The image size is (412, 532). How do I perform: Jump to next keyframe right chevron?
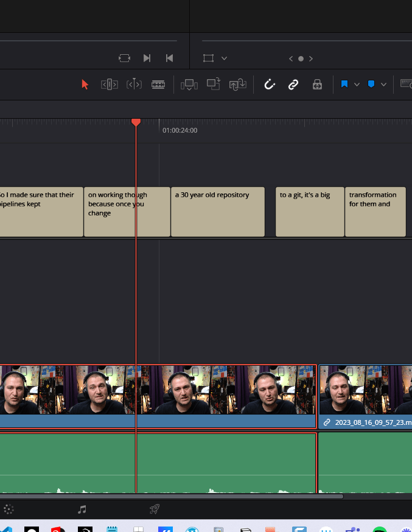(311, 58)
